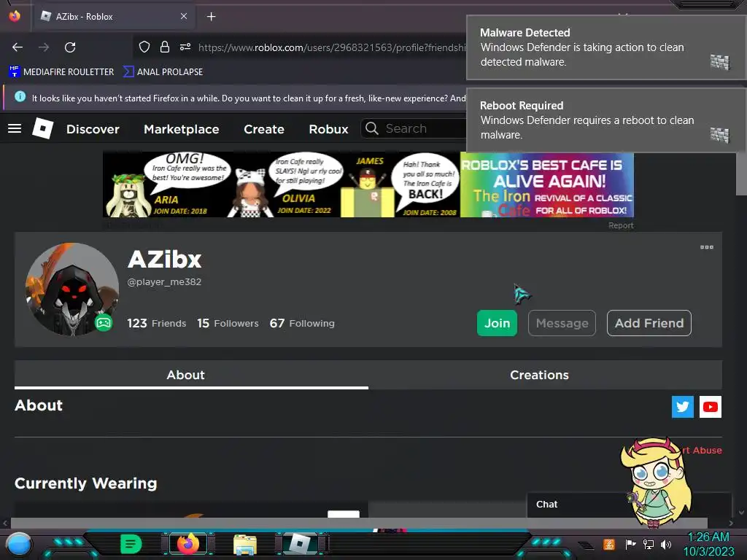Click the Iron Cafe banner advertisement
Viewport: 747px width, 560px height.
(368, 184)
